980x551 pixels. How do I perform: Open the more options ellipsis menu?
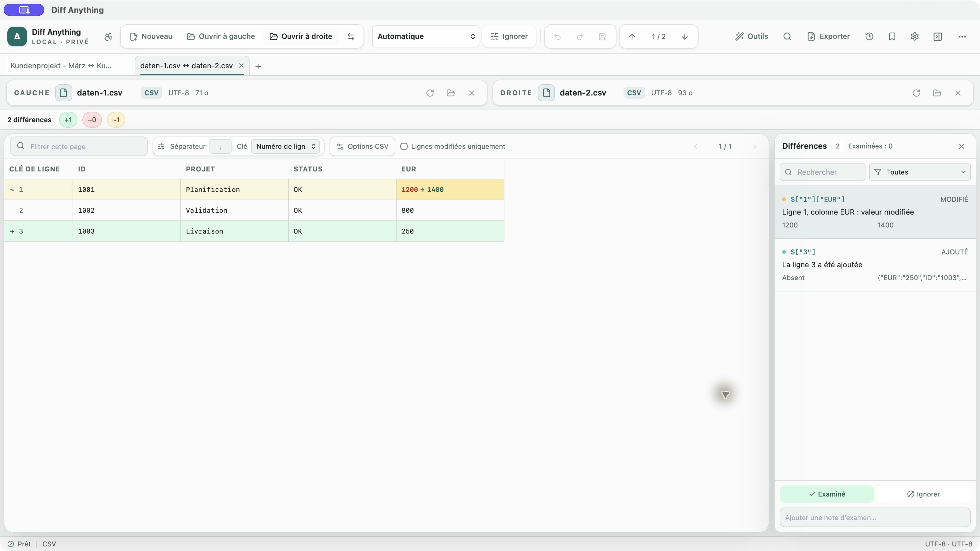[962, 36]
